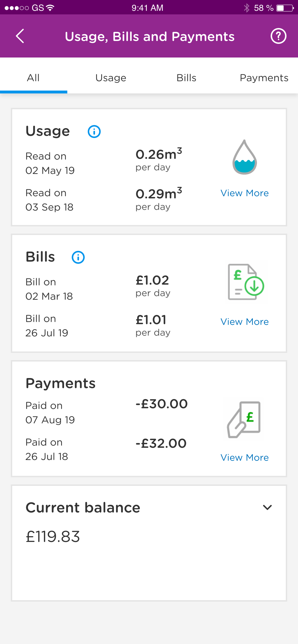
Task: Tap the Bluetooth icon in status bar
Action: click(x=247, y=8)
